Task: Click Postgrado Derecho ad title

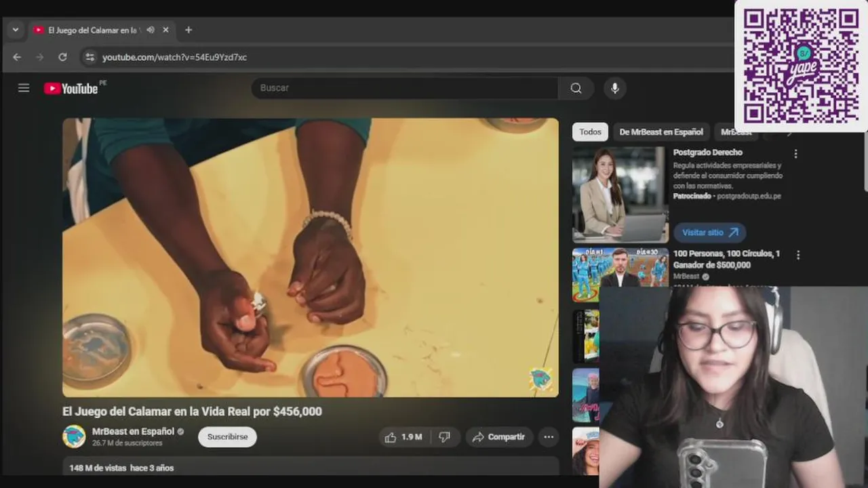Action: point(707,152)
